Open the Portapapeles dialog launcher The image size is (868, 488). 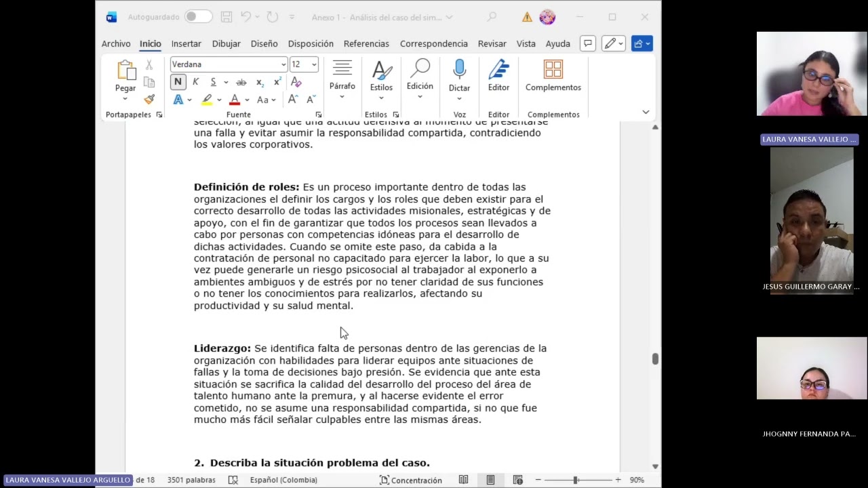[x=159, y=115]
